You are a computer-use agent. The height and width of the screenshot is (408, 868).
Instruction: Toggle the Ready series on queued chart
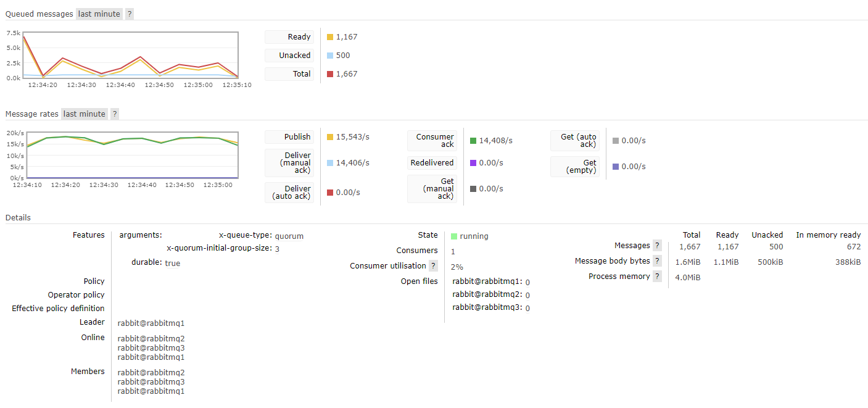tap(289, 36)
